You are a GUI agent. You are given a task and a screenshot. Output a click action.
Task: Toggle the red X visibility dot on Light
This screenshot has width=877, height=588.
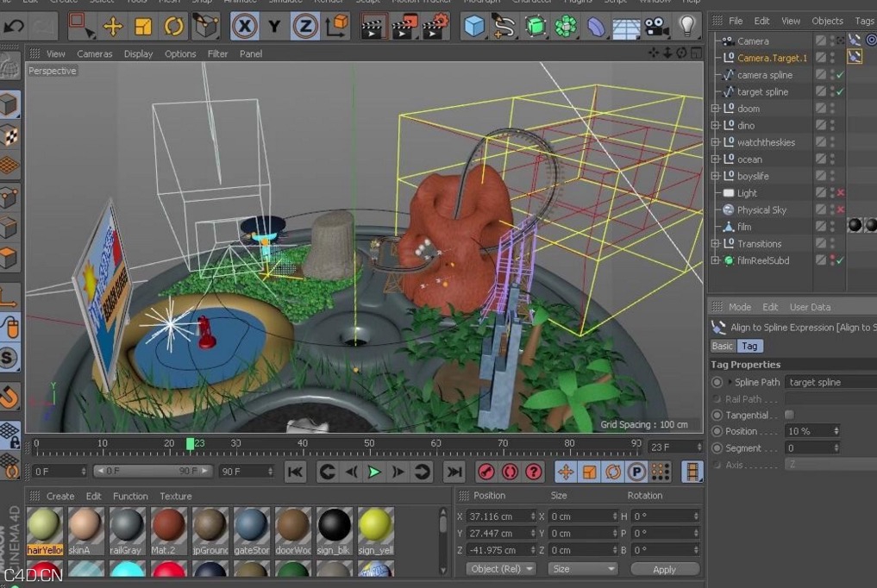[x=838, y=192]
